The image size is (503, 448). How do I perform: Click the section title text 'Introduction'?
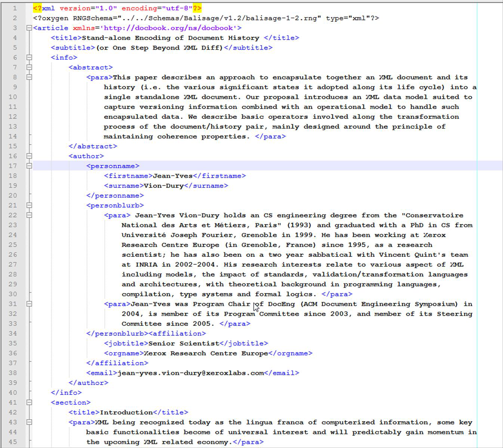[126, 413]
